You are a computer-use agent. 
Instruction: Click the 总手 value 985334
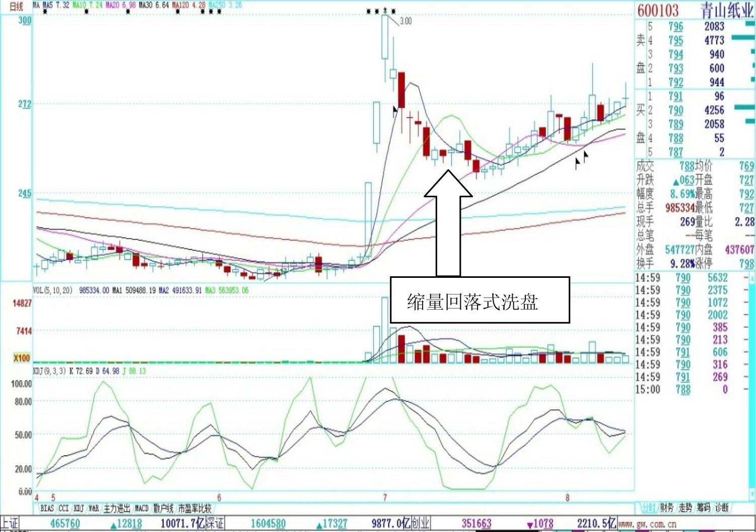click(680, 208)
